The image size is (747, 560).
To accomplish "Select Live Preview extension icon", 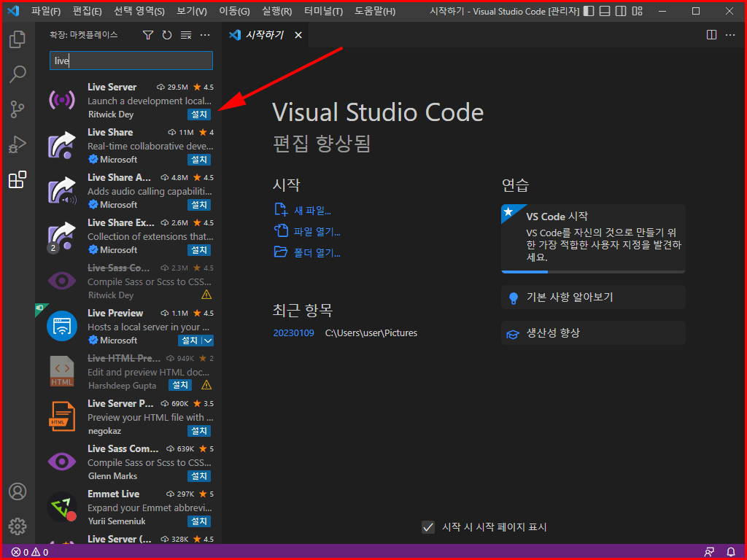I will coord(62,326).
